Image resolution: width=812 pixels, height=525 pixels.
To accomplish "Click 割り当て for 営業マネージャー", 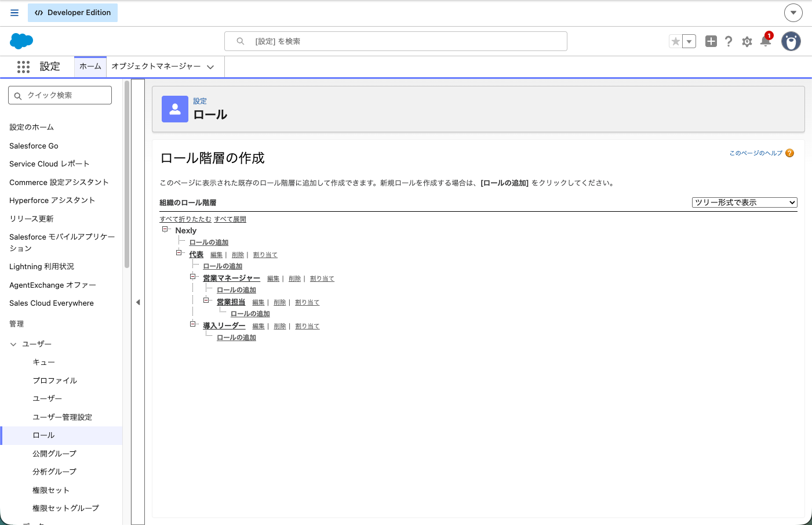I will click(x=322, y=279).
